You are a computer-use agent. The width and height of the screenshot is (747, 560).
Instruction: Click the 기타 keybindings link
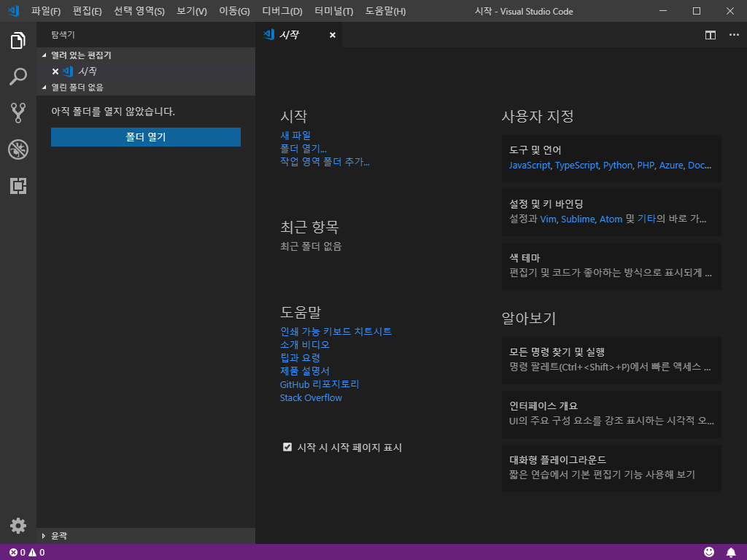click(x=646, y=219)
